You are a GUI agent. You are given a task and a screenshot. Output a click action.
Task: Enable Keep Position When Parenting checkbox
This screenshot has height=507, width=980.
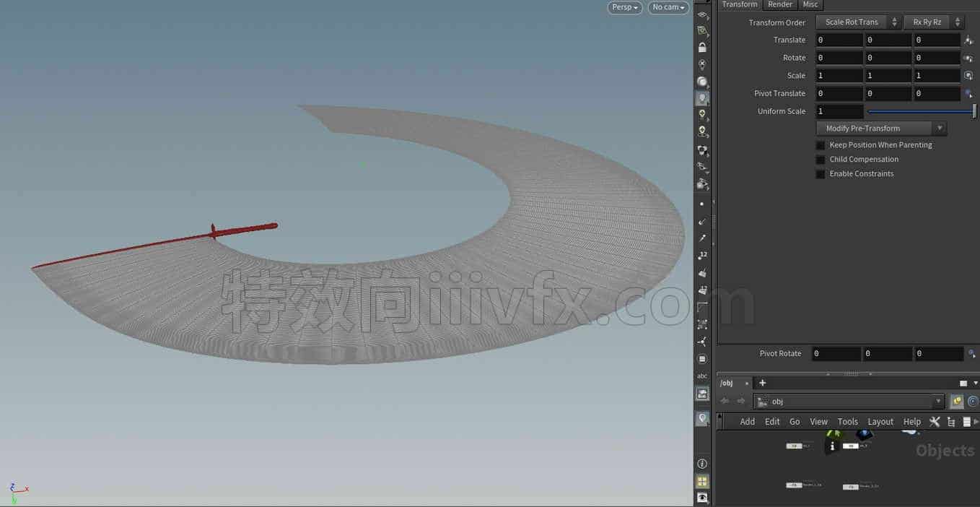point(821,145)
